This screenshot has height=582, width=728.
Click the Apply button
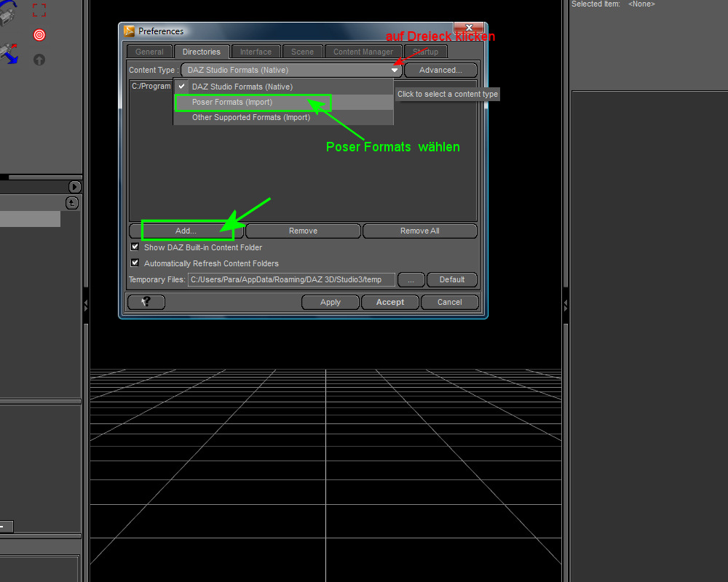point(330,302)
